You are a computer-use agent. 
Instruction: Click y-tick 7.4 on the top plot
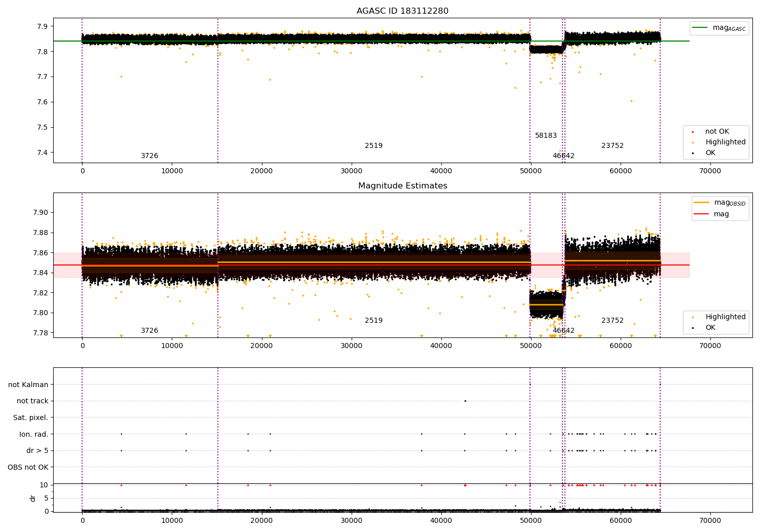point(43,153)
